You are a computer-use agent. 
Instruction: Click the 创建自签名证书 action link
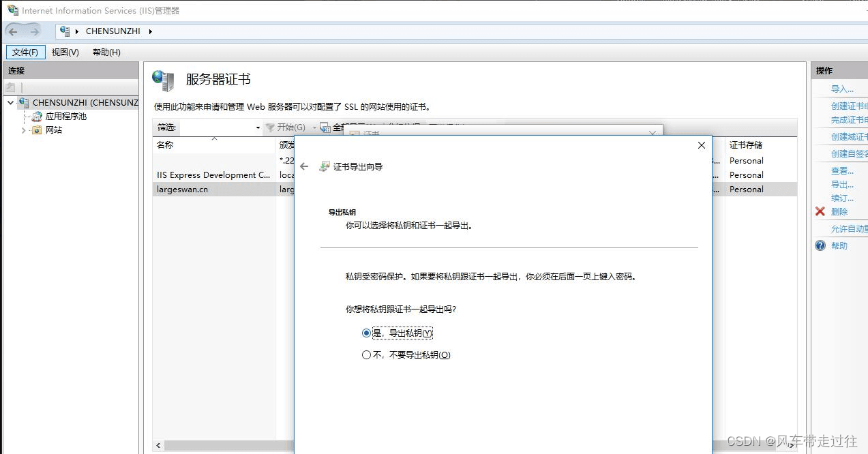849,153
